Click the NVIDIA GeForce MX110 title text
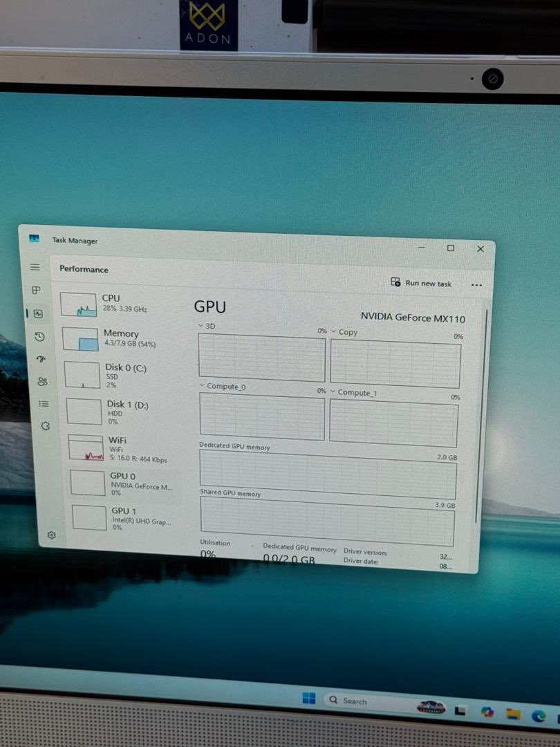 click(x=413, y=317)
